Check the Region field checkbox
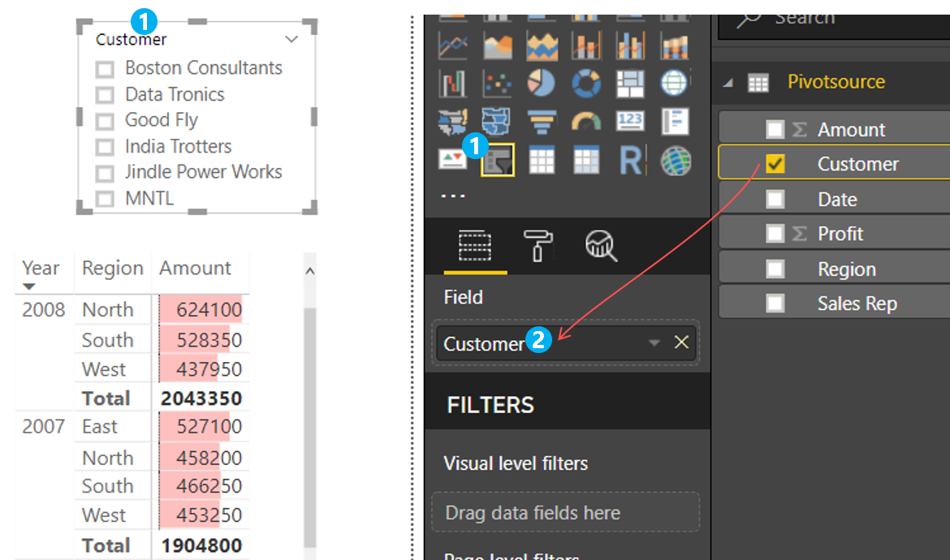Screen dimensions: 950x560 [775, 269]
